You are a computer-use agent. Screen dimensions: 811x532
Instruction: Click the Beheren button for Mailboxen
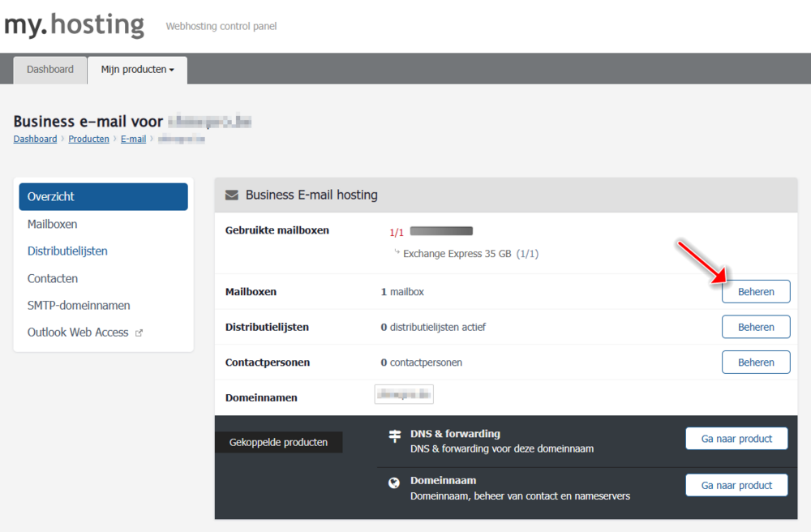coord(756,292)
